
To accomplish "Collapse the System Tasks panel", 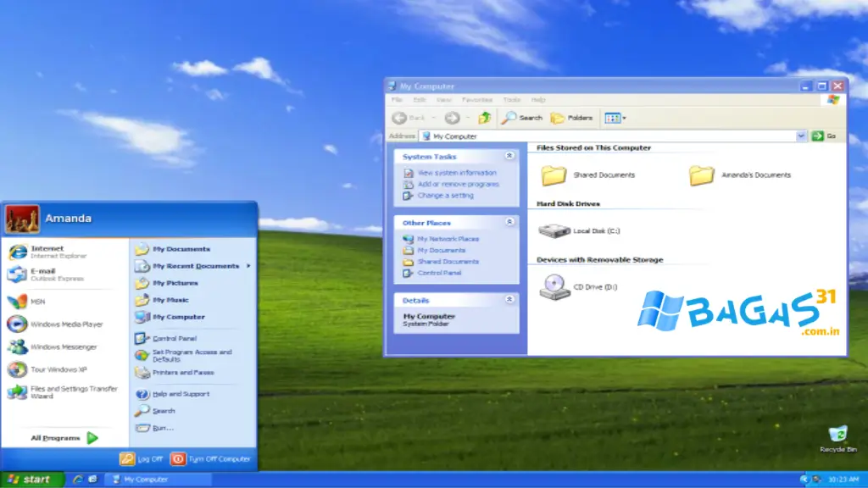I will coord(509,156).
